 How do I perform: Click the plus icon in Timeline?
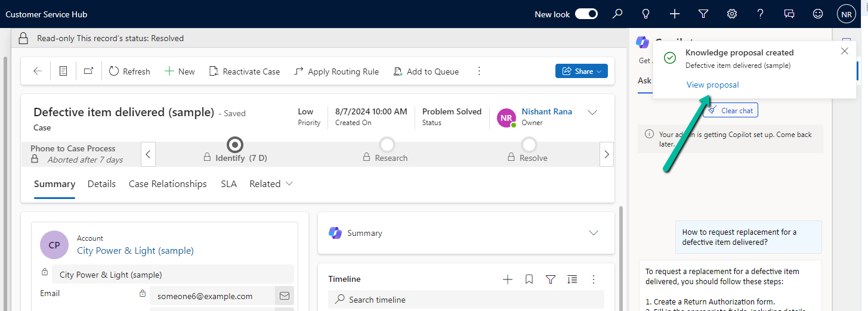point(508,279)
